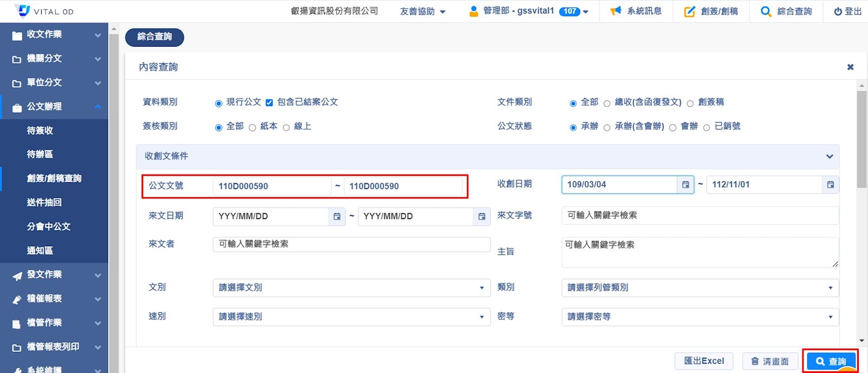868x373 pixels.
Task: Select the 創簽稿 document type radio
Action: tap(690, 104)
